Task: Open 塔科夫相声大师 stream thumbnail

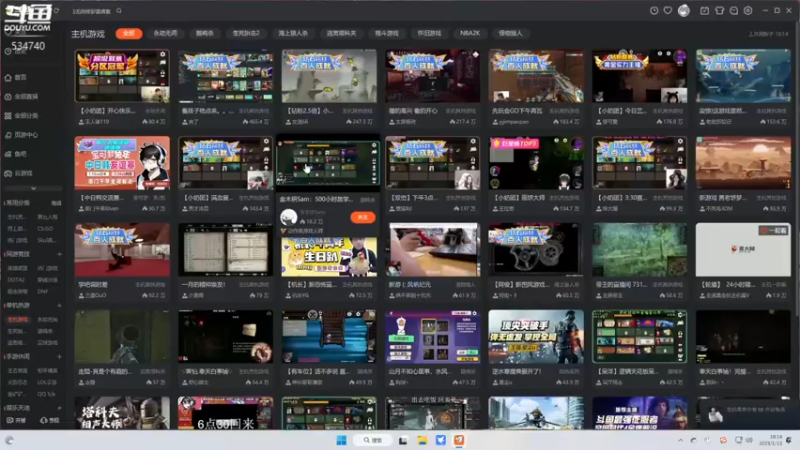Action: tap(122, 413)
